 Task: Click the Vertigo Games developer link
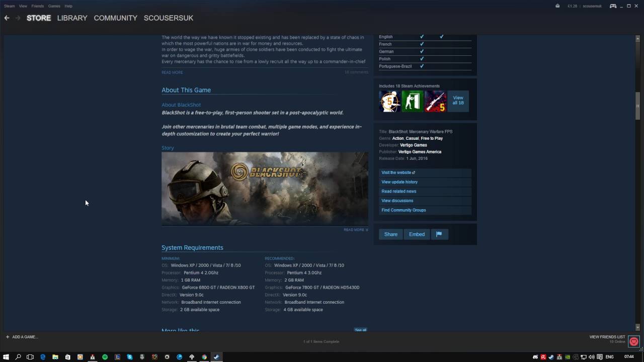[x=414, y=145]
